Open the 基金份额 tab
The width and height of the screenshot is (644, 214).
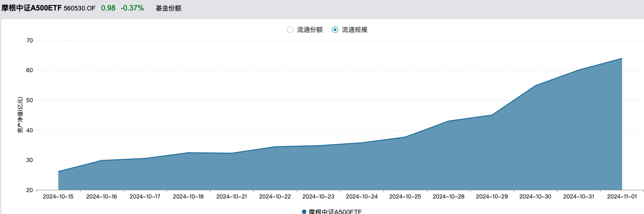coord(169,8)
